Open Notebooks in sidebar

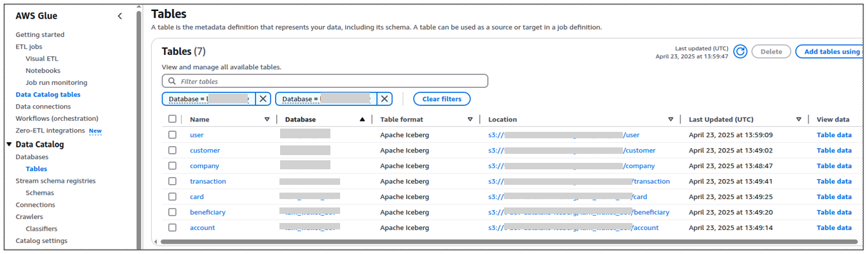coord(43,71)
